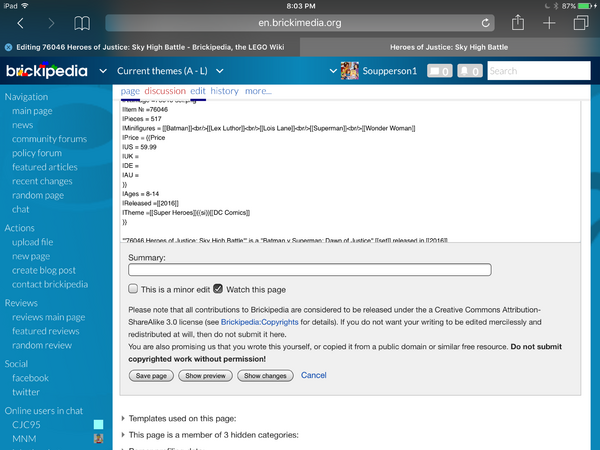Open 'featured articles' sidebar link

(45, 167)
